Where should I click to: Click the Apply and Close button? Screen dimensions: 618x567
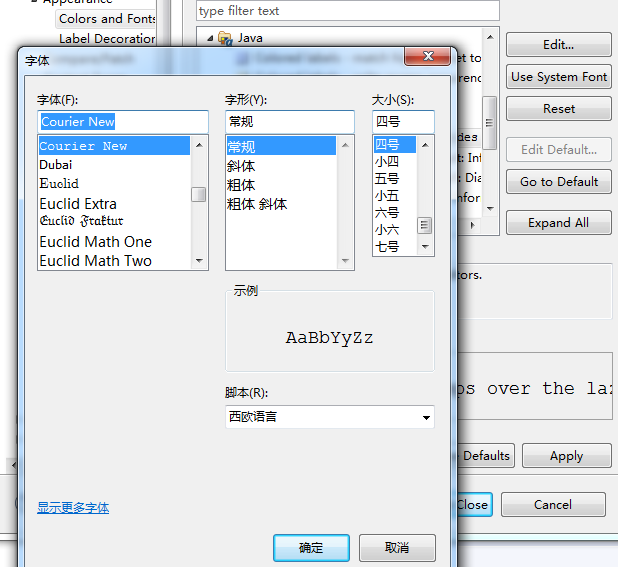coord(474,504)
